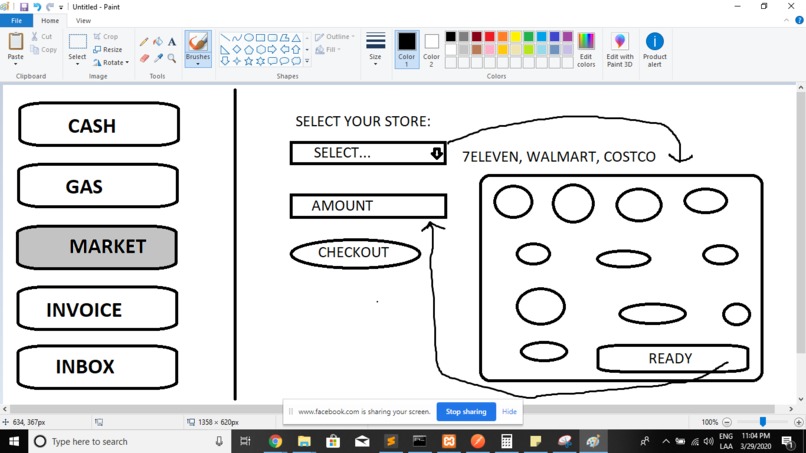Viewport: 806px width, 453px height.
Task: Pick the green color swatch
Action: coord(528,37)
